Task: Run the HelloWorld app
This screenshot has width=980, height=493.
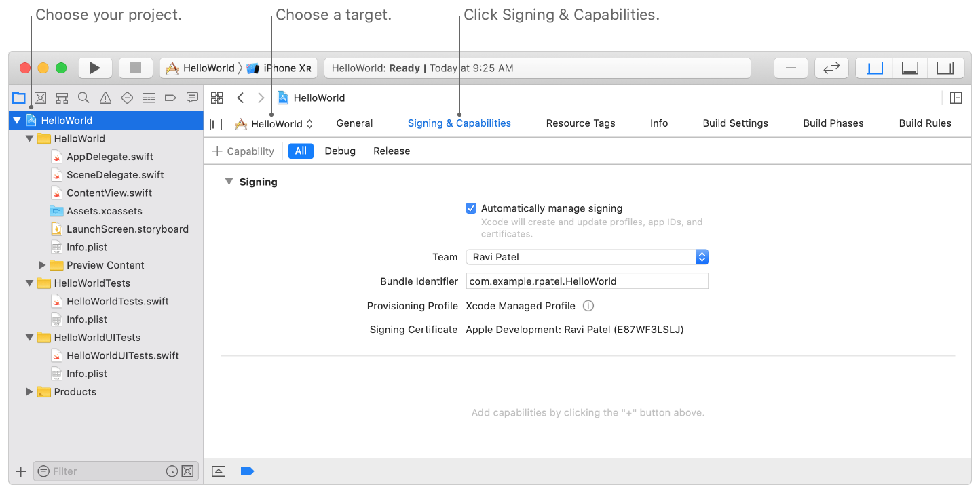Action: click(x=94, y=68)
